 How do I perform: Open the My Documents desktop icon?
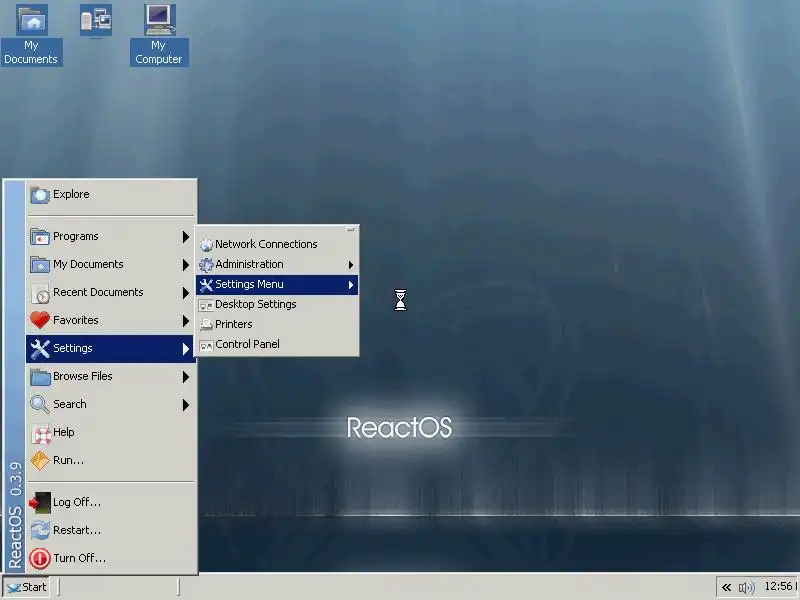[31, 35]
